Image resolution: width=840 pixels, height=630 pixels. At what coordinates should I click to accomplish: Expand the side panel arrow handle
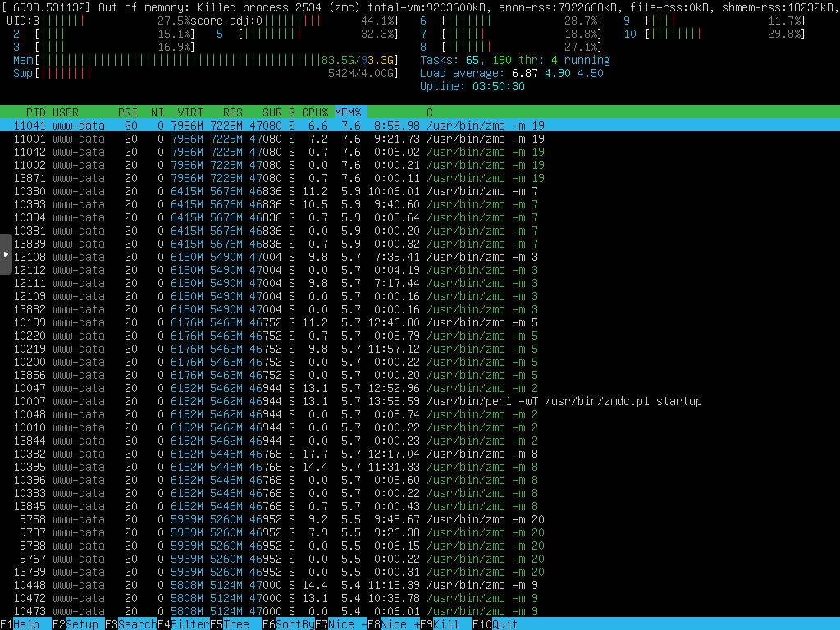coord(6,254)
